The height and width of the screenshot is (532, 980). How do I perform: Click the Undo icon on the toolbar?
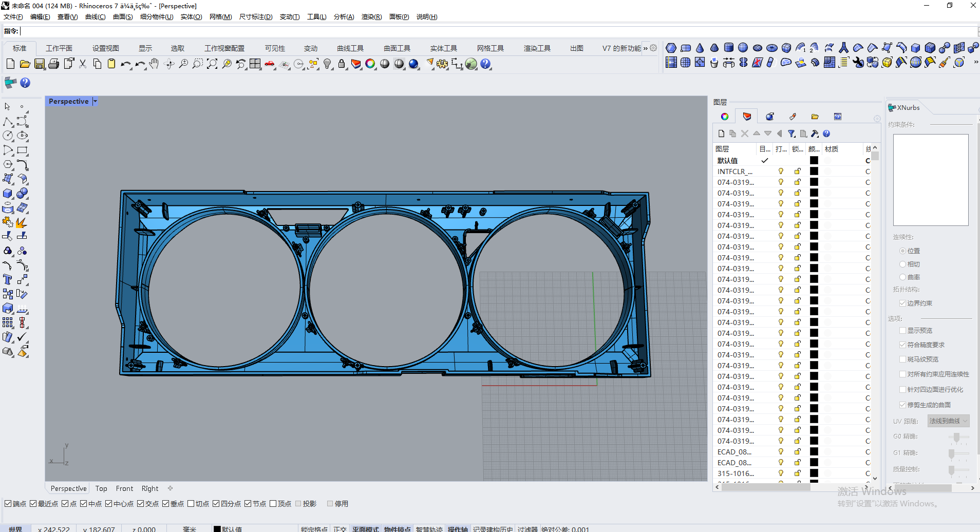pos(125,64)
